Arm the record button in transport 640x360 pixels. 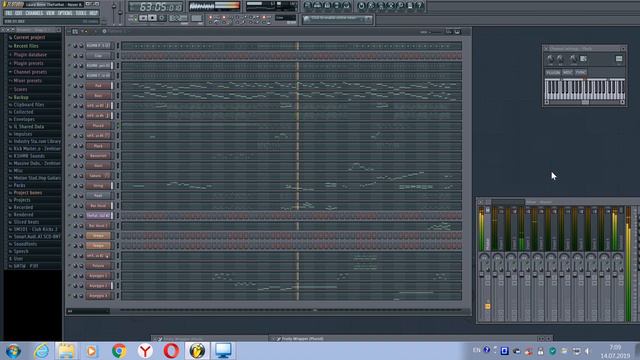[x=162, y=18]
